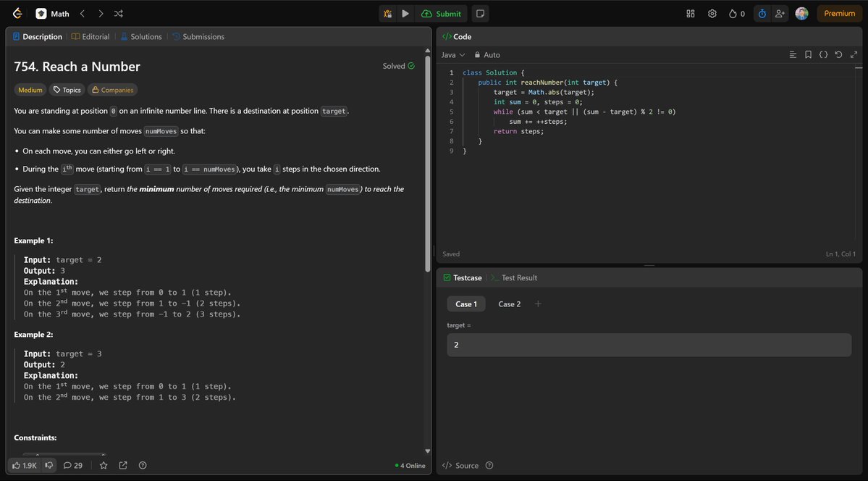Open the notes icon beside Submit
The width and height of the screenshot is (868, 481).
coord(481,13)
